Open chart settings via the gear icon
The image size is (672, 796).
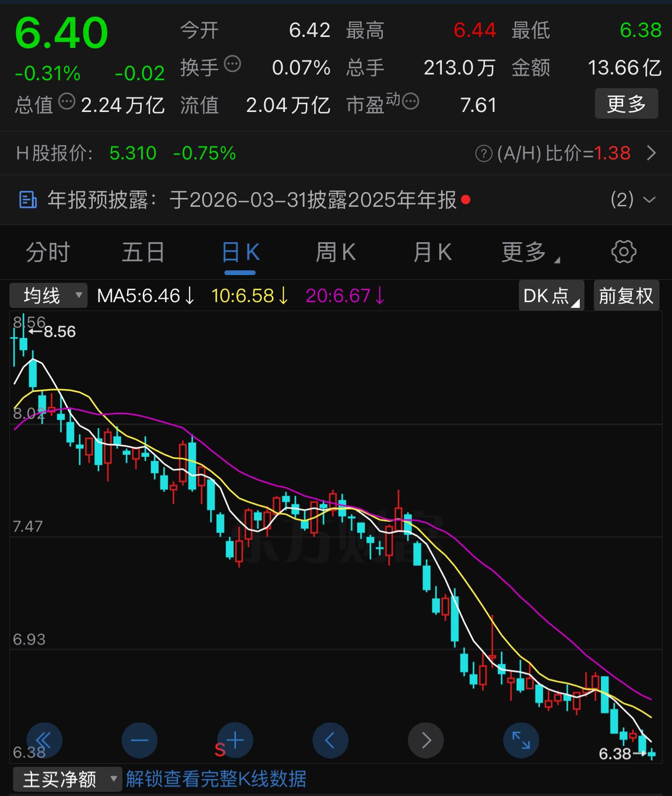(x=623, y=252)
